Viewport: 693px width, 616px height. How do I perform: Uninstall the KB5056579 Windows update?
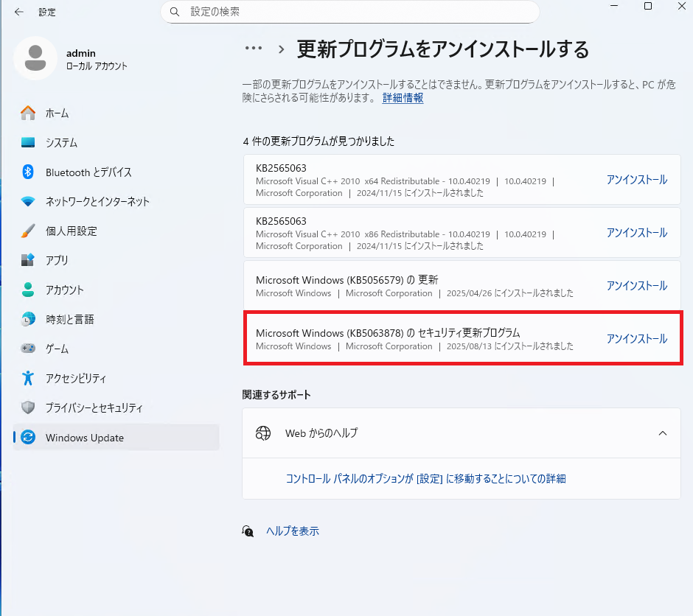point(636,285)
